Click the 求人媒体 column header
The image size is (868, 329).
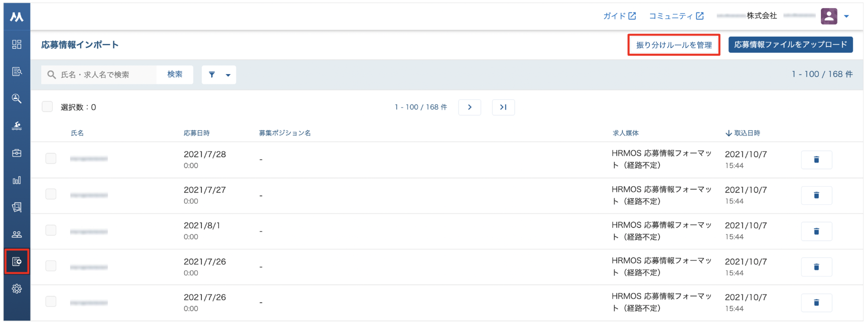(x=626, y=133)
